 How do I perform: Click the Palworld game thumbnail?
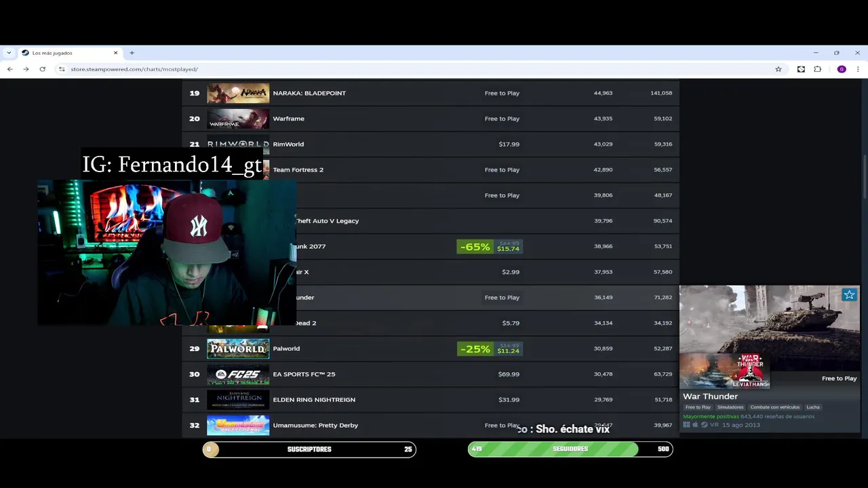coord(238,348)
